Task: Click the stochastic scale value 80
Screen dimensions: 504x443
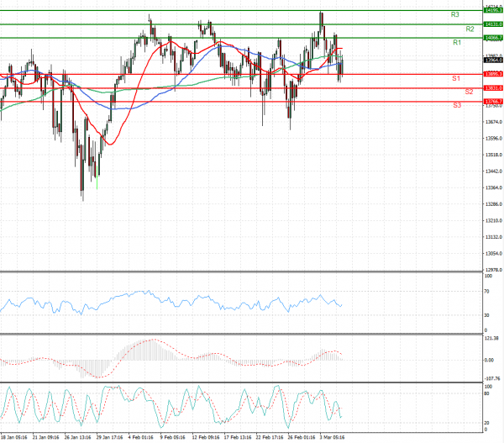Action: pyautogui.click(x=486, y=393)
